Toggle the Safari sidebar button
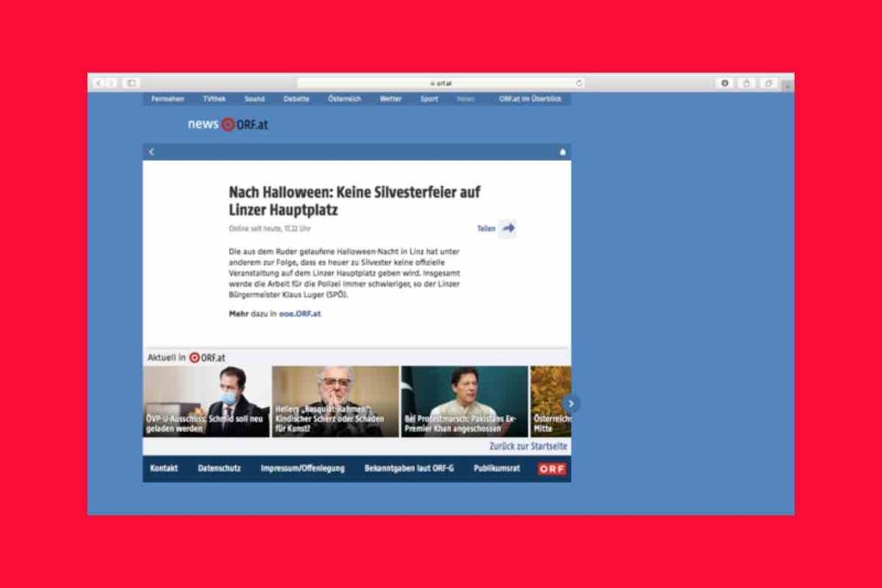Viewport: 882px width, 588px height. [131, 84]
